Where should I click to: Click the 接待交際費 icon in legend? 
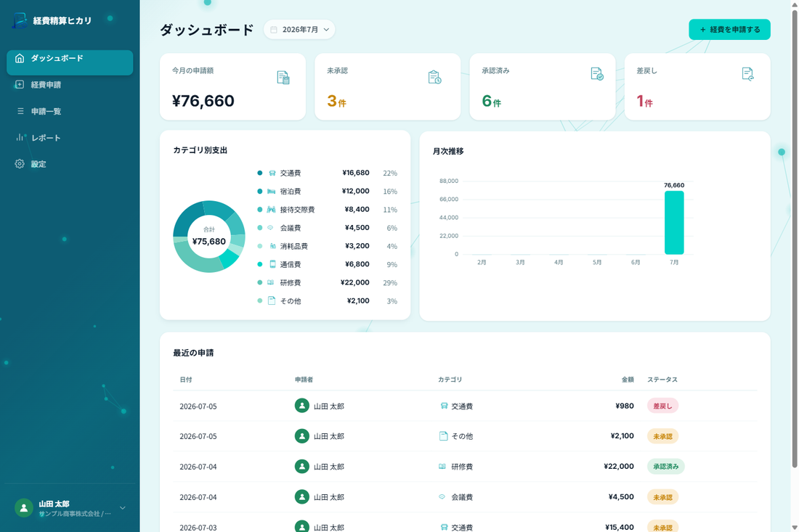pos(272,210)
